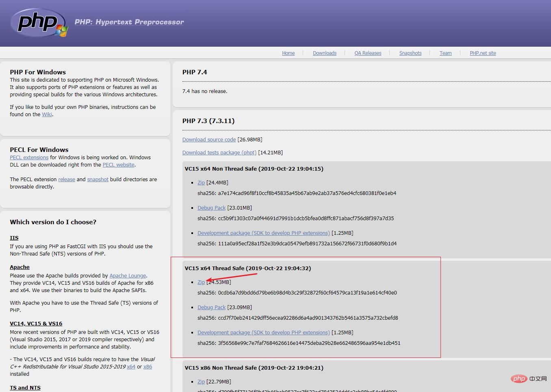This screenshot has width=551, height=392.
Task: Download Zip of VC15 x64 Non Thread Safe
Action: pos(201,183)
